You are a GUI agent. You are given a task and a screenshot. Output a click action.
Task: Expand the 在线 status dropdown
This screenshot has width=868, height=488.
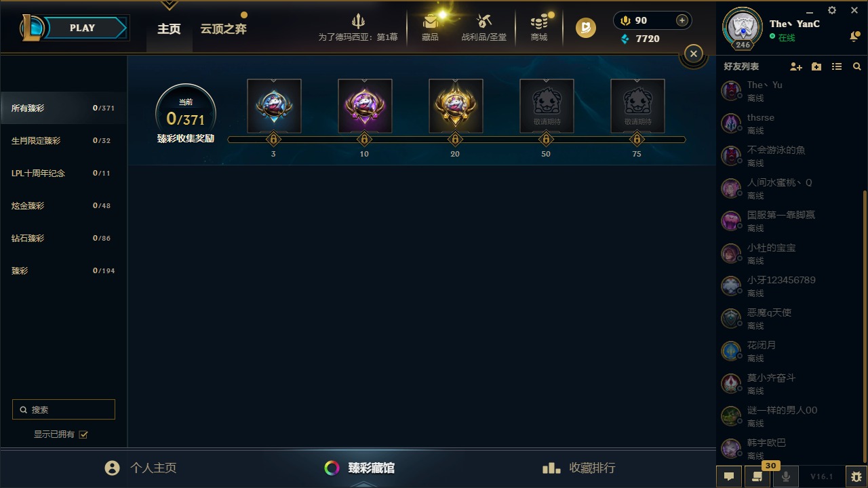pyautogui.click(x=783, y=38)
